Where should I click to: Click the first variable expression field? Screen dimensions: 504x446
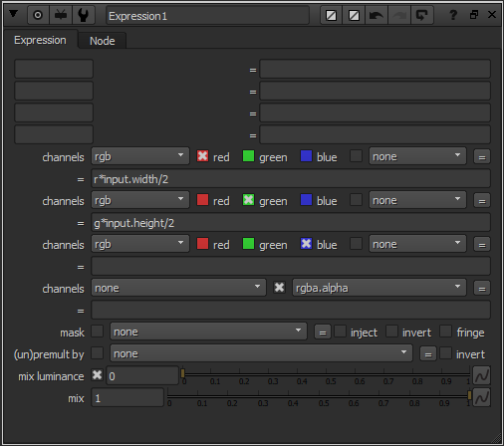tap(375, 69)
